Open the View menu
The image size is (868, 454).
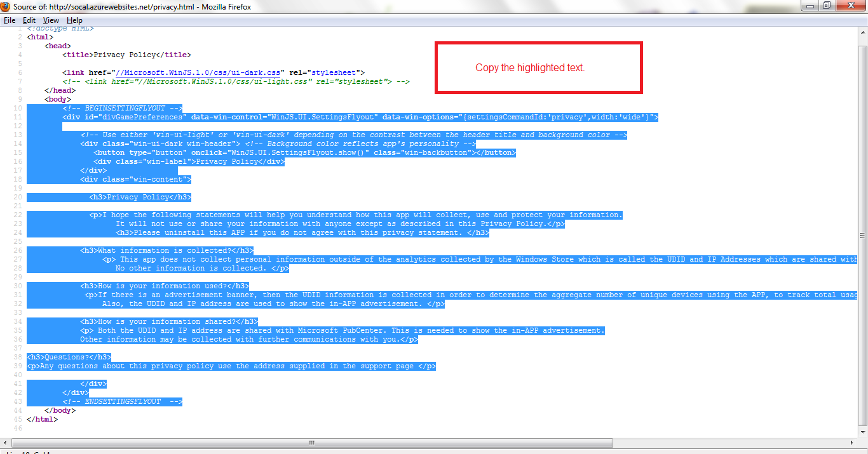coord(51,20)
